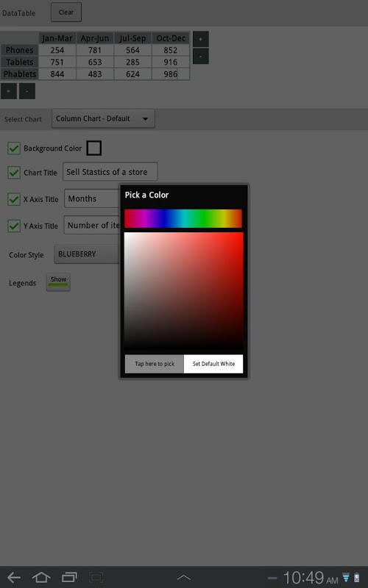This screenshot has height=588, width=368.
Task: Click the Y Axis Title field 'Number of ite'
Action: pyautogui.click(x=92, y=225)
